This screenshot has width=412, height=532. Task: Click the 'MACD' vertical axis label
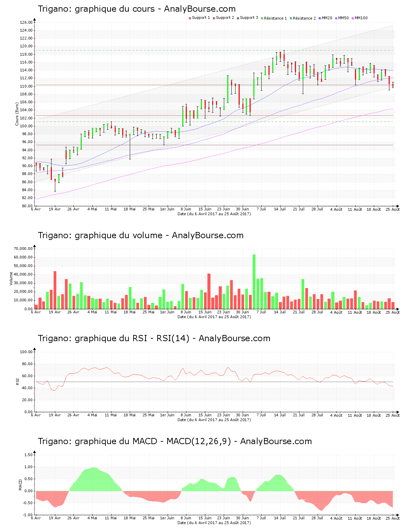[x=20, y=485]
